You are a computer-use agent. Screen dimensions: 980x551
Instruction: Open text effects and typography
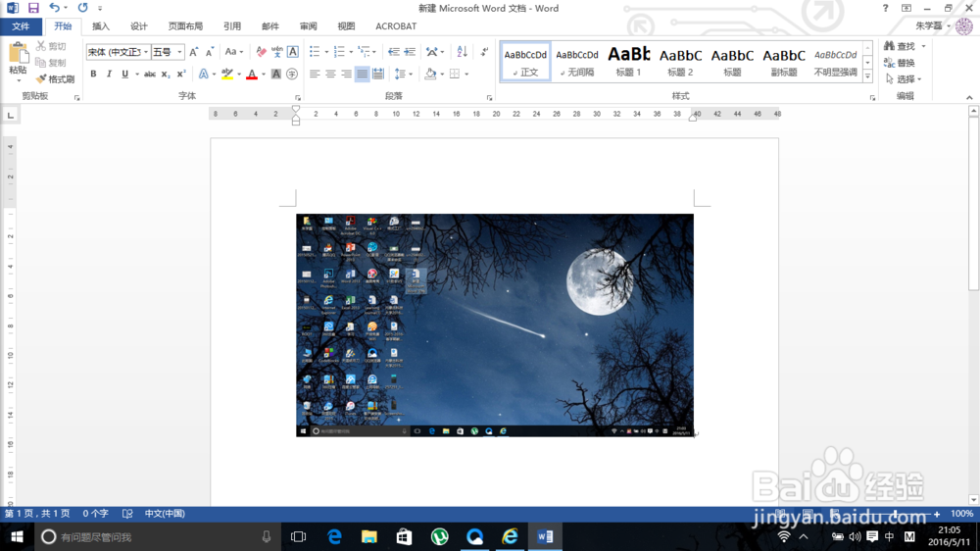coord(204,74)
